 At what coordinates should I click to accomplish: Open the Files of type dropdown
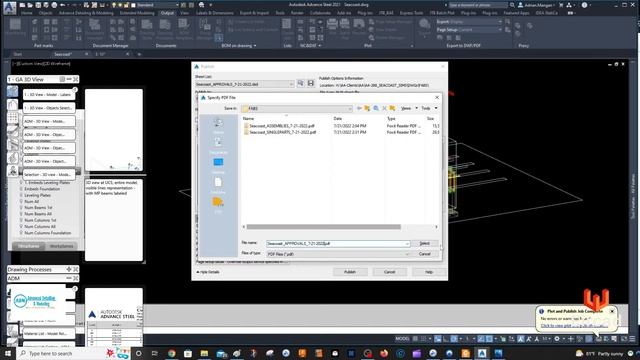click(x=407, y=254)
